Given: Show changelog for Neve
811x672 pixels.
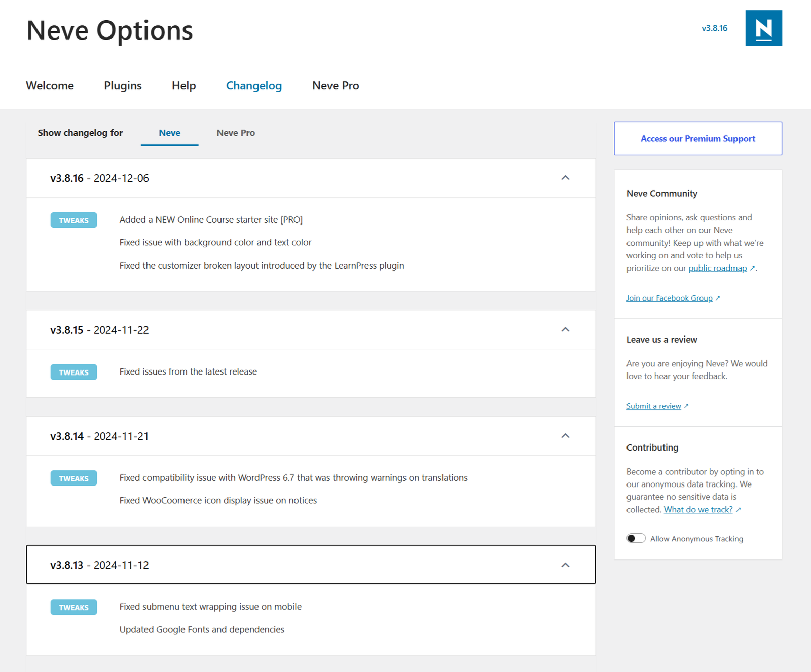Looking at the screenshot, I should tap(169, 133).
